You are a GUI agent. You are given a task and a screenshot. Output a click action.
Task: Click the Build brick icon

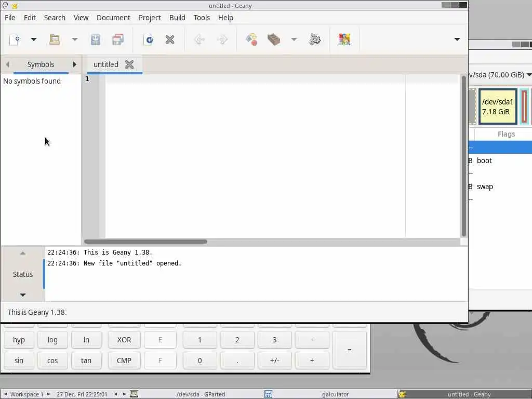point(274,39)
